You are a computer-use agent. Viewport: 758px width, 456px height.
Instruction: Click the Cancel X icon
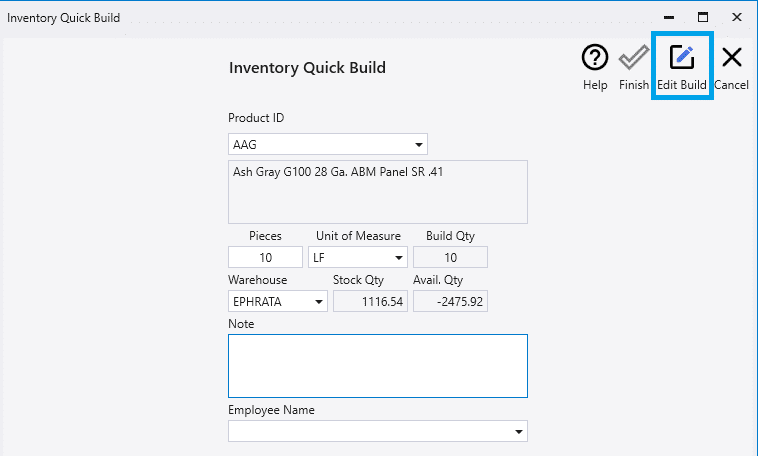click(x=732, y=58)
